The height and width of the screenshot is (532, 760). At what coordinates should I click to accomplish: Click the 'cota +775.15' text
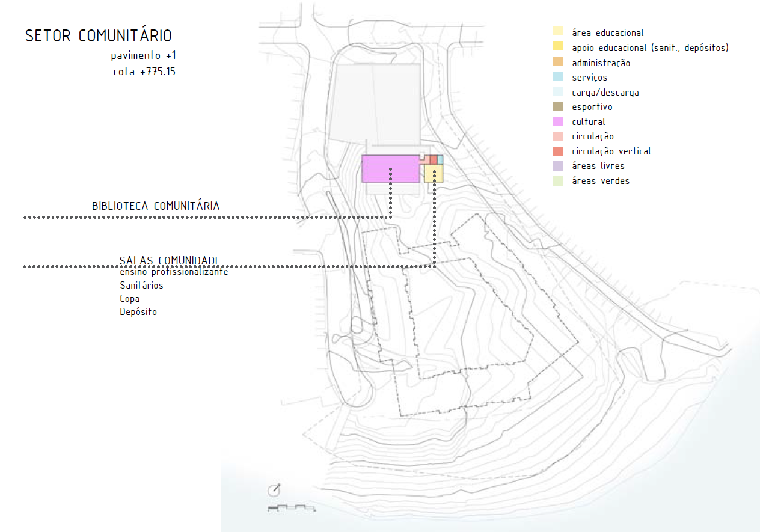coord(144,72)
